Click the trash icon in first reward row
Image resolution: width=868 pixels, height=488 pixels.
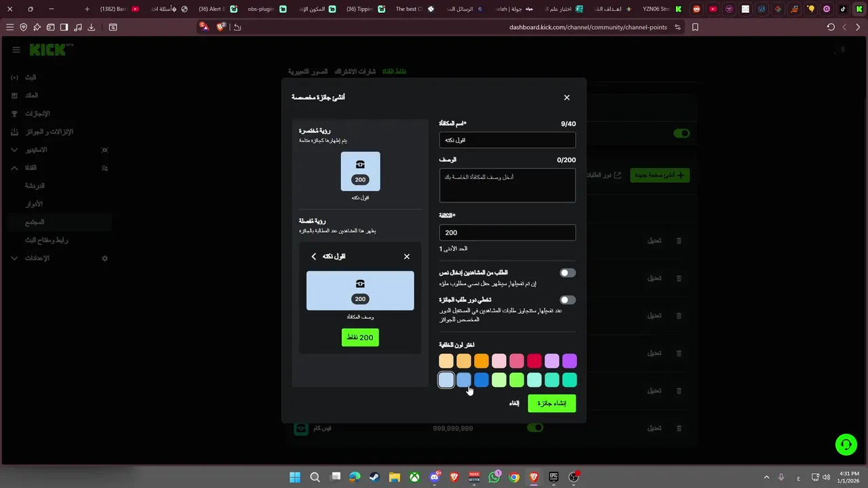[679, 241]
